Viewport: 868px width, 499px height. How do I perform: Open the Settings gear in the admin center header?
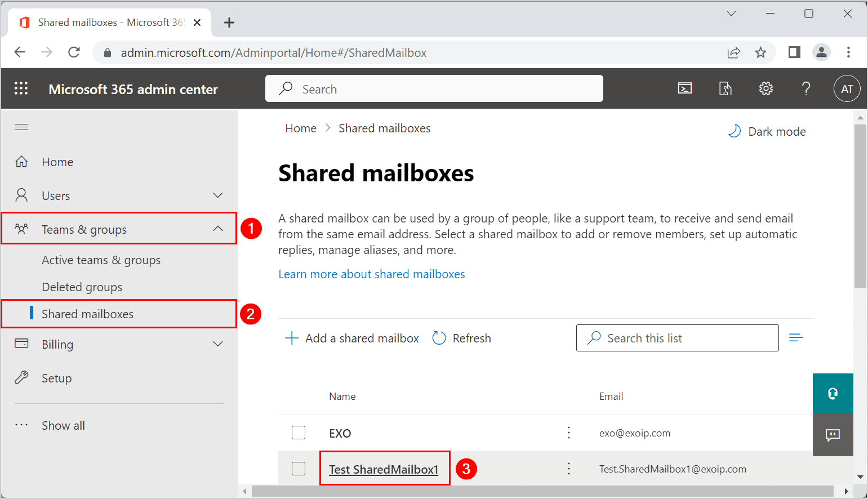point(765,88)
